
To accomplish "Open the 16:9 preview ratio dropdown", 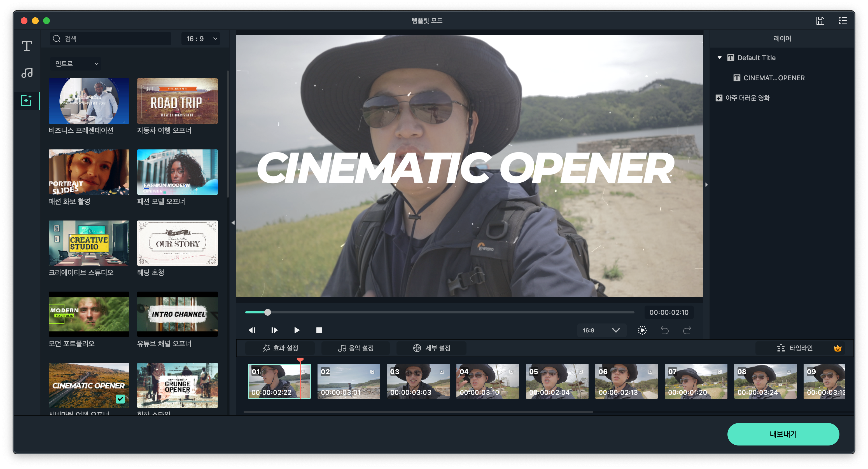I will tap(601, 330).
